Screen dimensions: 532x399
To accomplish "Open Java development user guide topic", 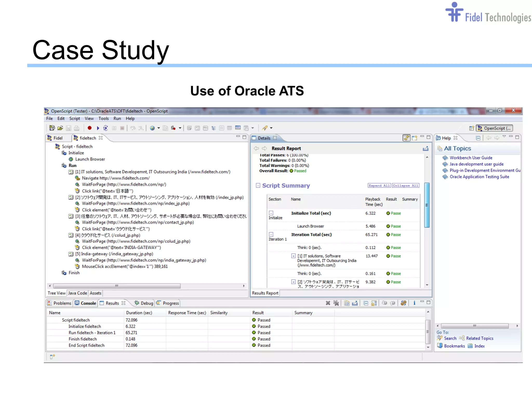I will click(476, 164).
